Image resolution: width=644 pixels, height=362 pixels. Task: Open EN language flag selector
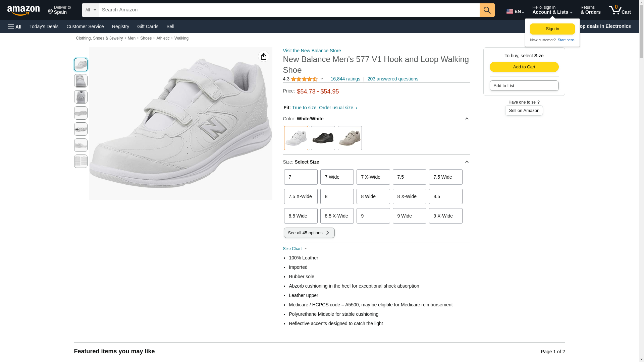tap(515, 11)
